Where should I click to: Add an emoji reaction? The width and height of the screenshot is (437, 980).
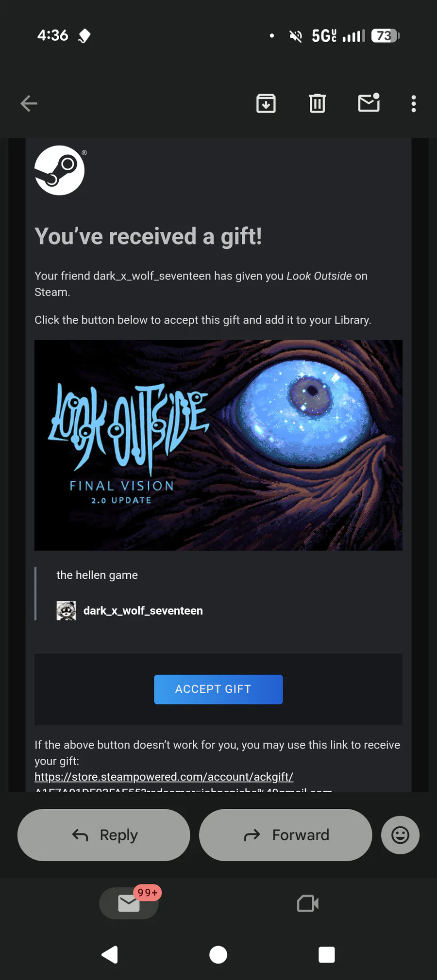401,835
